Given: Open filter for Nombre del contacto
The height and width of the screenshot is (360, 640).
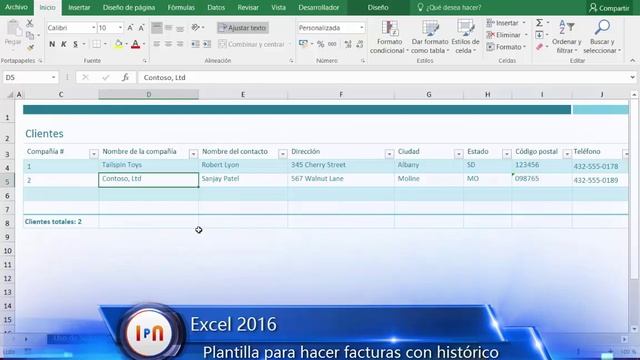Looking at the screenshot, I should [282, 154].
